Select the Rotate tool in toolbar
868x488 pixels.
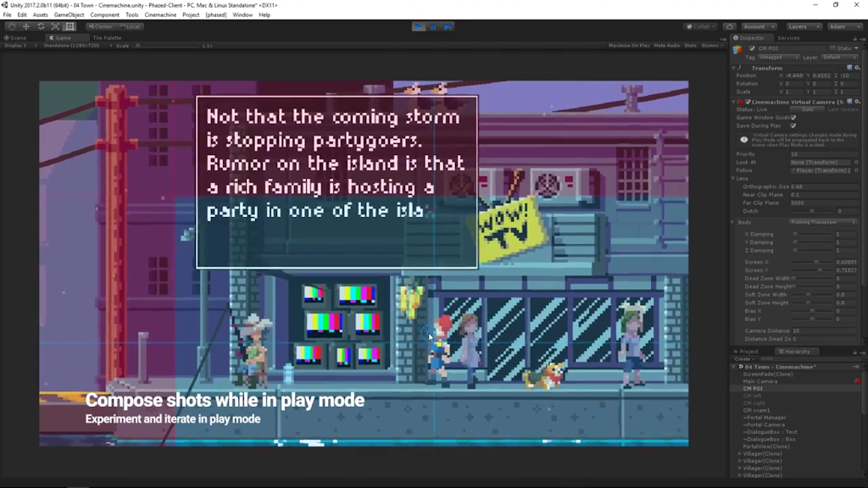41,26
